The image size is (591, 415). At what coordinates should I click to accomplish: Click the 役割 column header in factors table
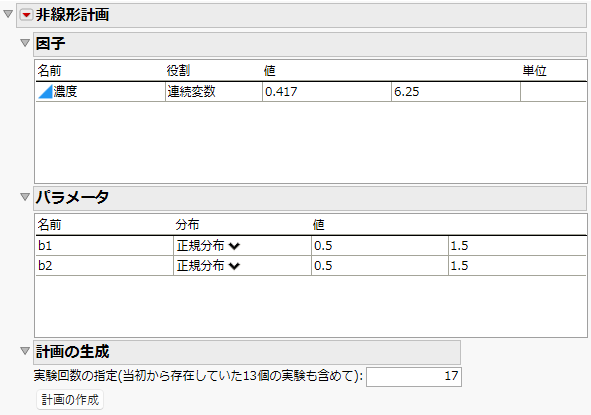[178, 70]
